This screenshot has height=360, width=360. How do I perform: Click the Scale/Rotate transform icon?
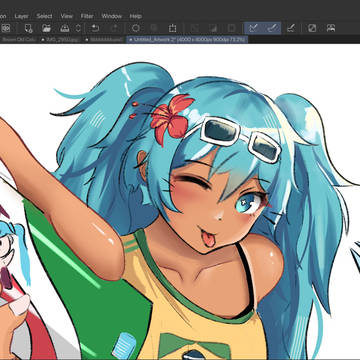(172, 28)
